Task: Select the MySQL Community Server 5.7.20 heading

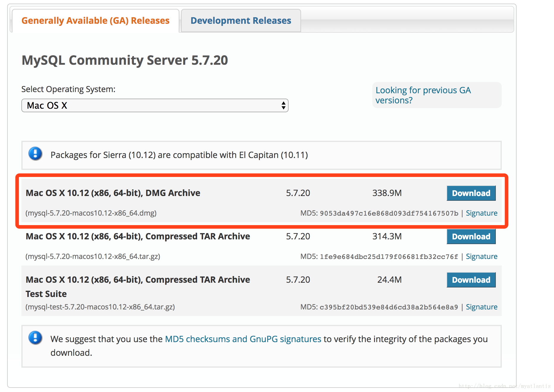Action: [125, 60]
